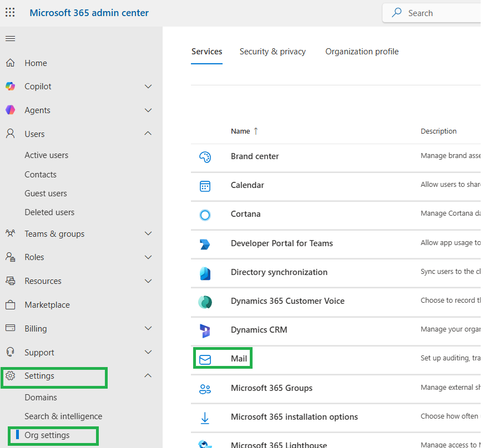Open Deleted users page
Image resolution: width=484 pixels, height=448 pixels.
pos(49,212)
